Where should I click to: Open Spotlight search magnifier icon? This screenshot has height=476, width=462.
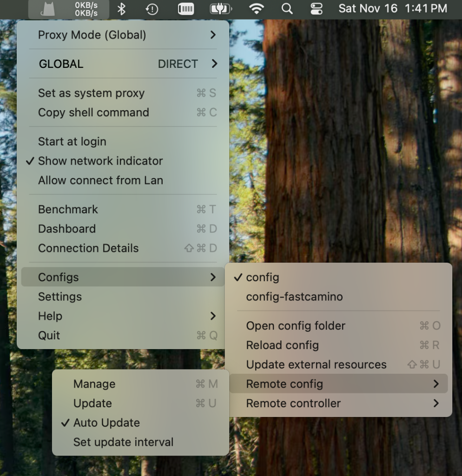tap(287, 9)
